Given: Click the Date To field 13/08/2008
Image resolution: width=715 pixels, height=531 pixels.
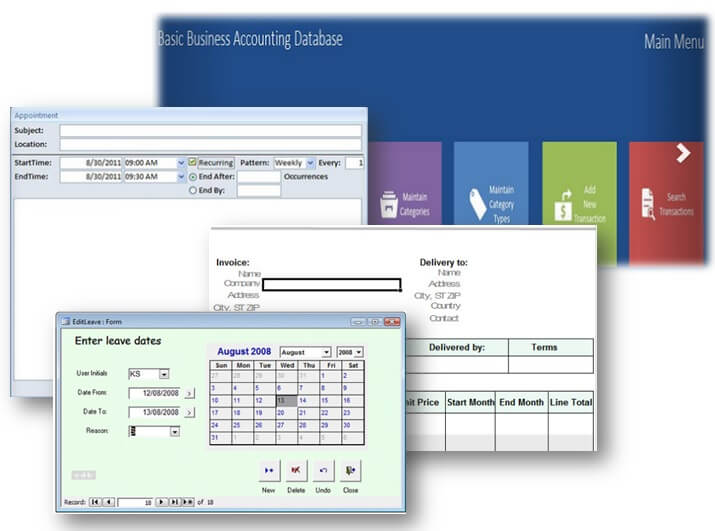Looking at the screenshot, I should (x=155, y=412).
